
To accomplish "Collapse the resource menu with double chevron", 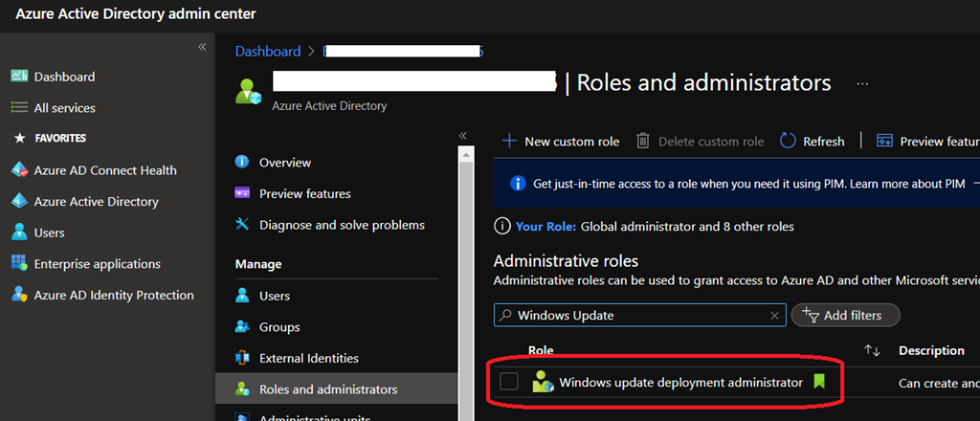I will 462,136.
